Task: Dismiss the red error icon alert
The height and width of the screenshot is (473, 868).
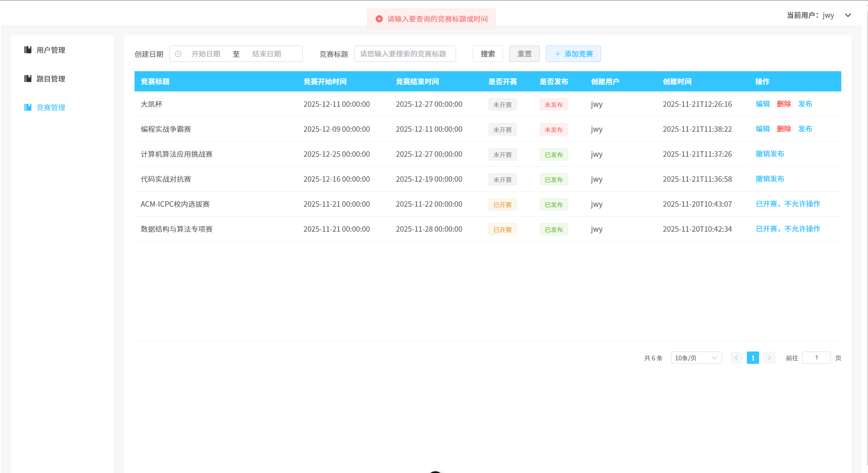Action: (379, 19)
